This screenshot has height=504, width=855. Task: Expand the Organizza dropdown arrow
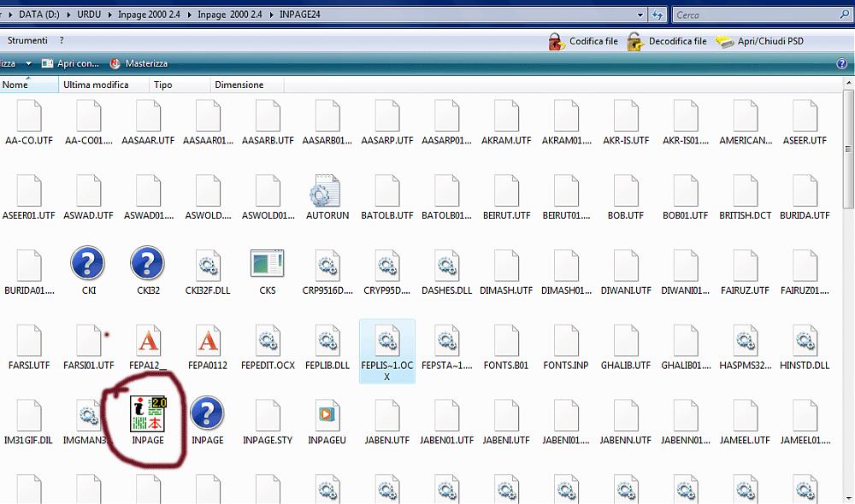tap(28, 64)
